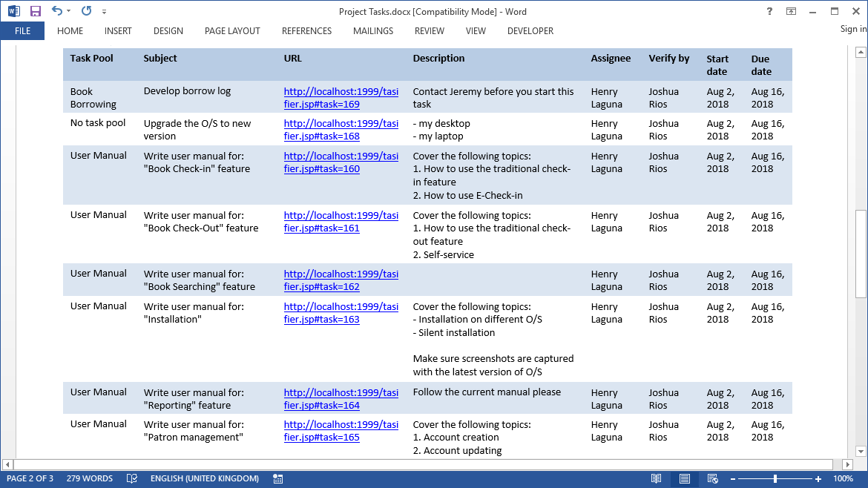
Task: Click "Contact Jeremy before you start" description
Action: [493, 97]
